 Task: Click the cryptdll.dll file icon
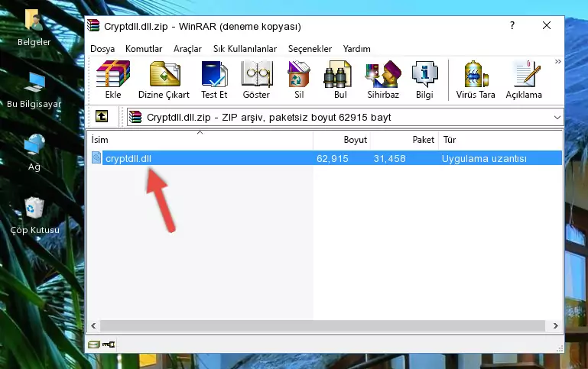pos(96,157)
